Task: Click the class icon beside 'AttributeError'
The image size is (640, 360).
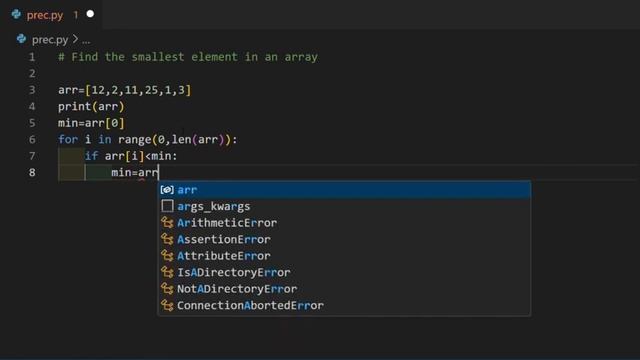Action: pos(167,256)
